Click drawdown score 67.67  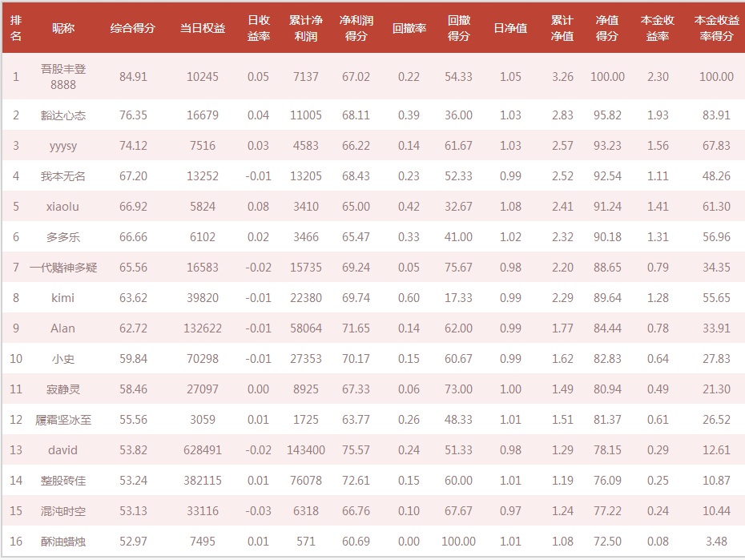click(x=458, y=510)
